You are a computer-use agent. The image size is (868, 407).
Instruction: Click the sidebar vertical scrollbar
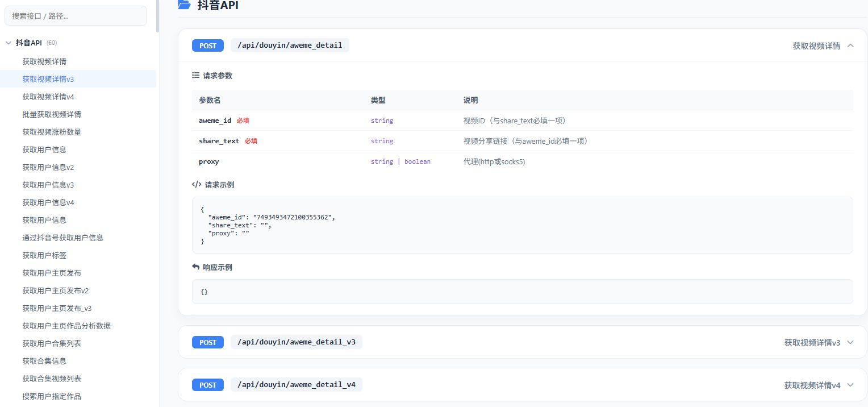tap(157, 15)
